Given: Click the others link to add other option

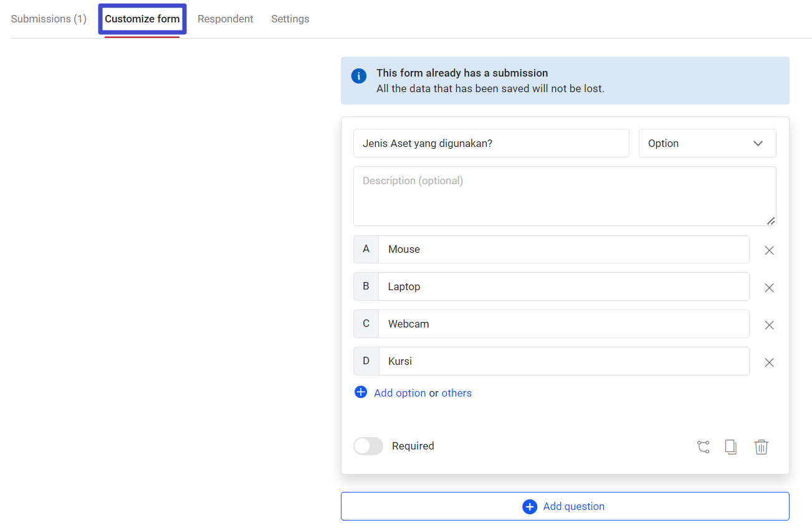Looking at the screenshot, I should click(457, 392).
